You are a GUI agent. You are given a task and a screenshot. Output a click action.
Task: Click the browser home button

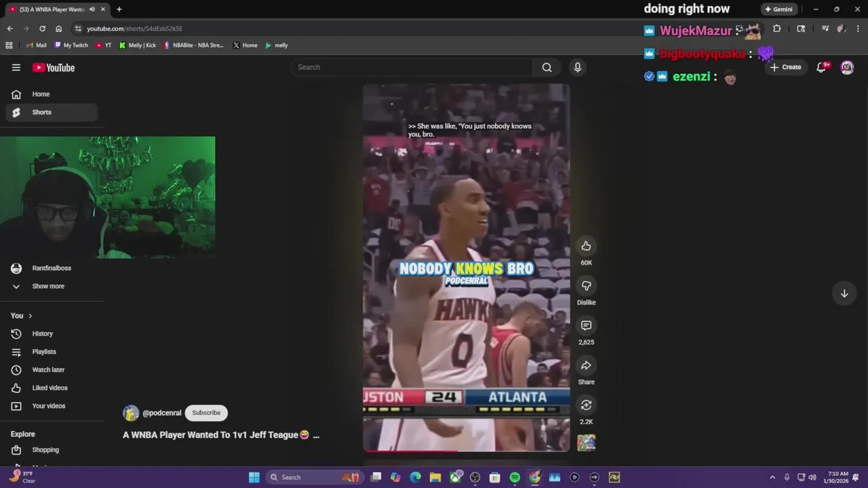click(x=58, y=28)
